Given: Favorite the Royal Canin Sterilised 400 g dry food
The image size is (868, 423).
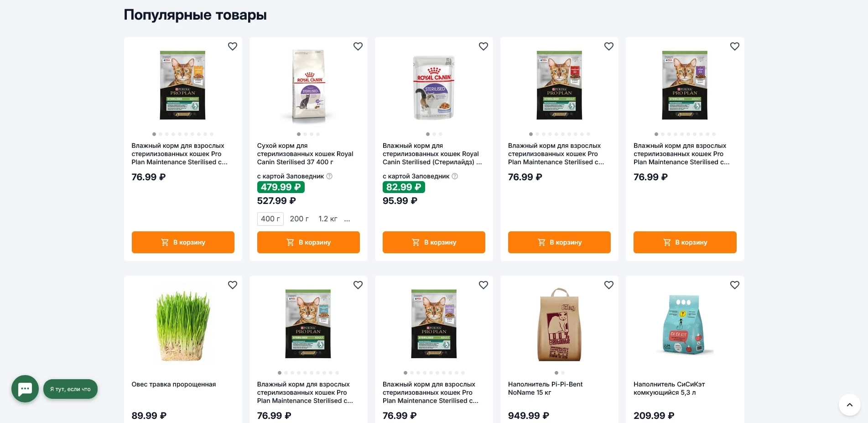Looking at the screenshot, I should [x=358, y=47].
